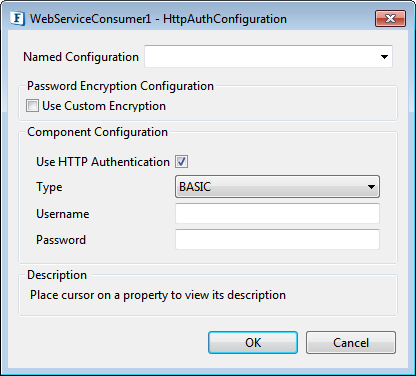Dismiss the dialog with the Cancel button
Screen dimensions: 416x376
point(351,342)
